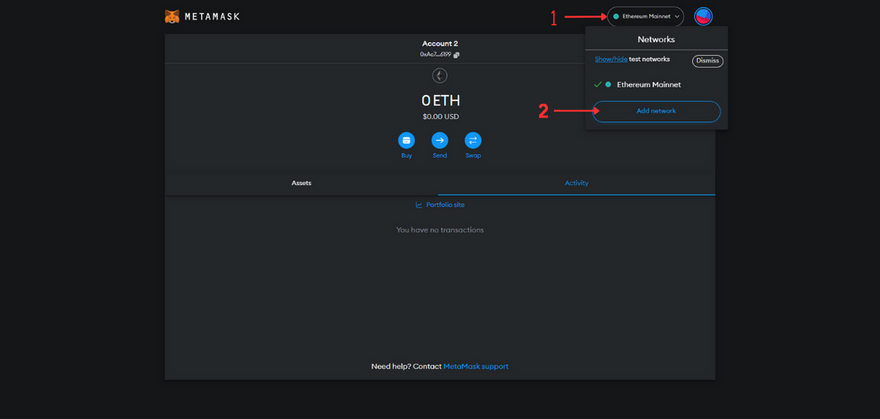Toggle test networks via Show/hide link
Image resolution: width=880 pixels, height=419 pixels.
(x=611, y=60)
